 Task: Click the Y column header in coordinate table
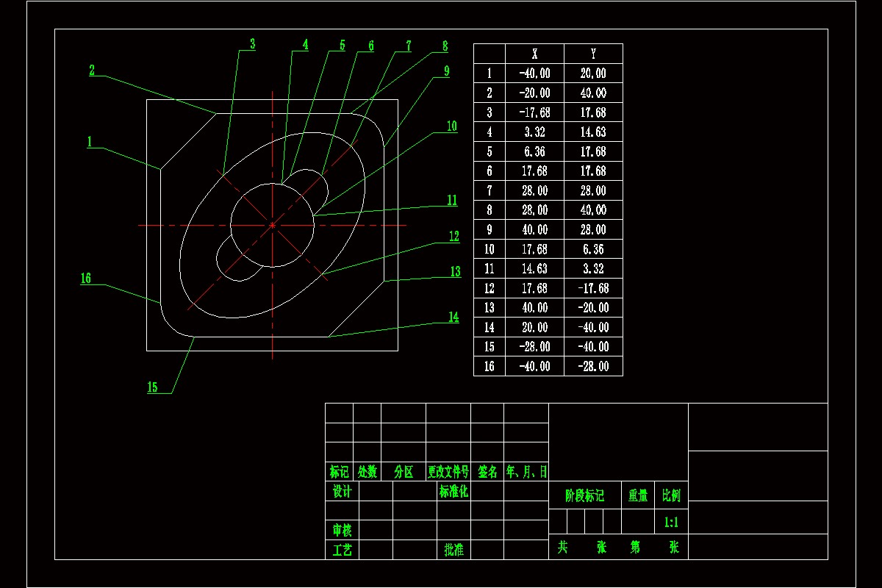(593, 54)
